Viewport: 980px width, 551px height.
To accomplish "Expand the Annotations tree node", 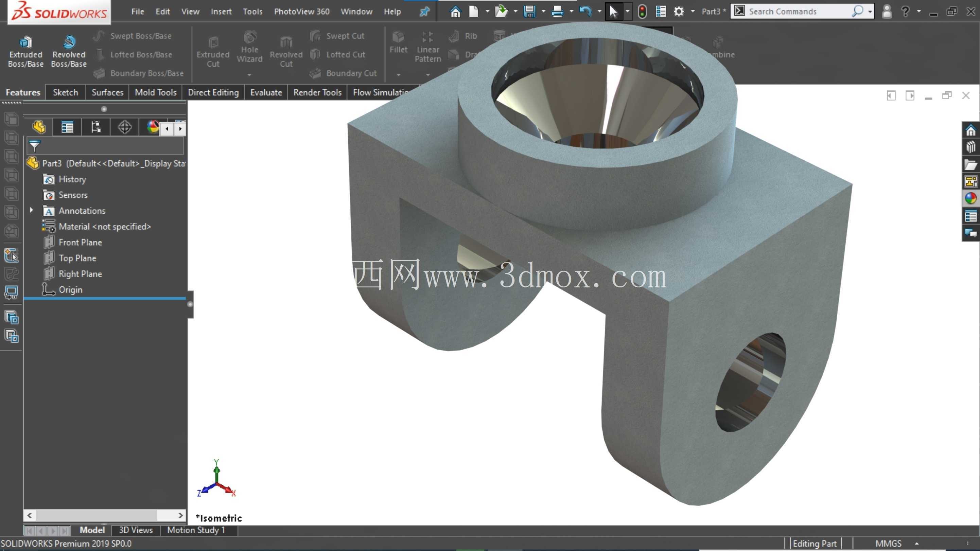I will pyautogui.click(x=32, y=210).
